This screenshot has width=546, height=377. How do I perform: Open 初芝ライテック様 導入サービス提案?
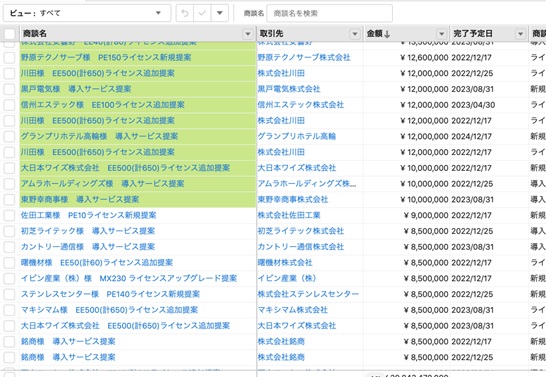coord(88,231)
